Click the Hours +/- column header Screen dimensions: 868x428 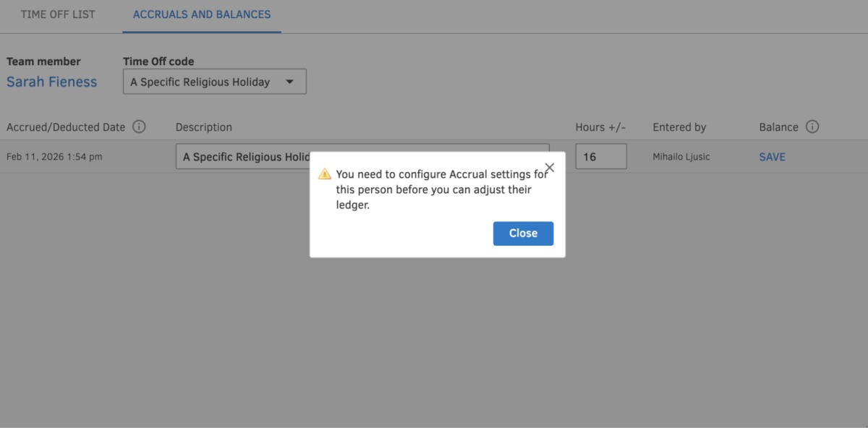click(600, 127)
